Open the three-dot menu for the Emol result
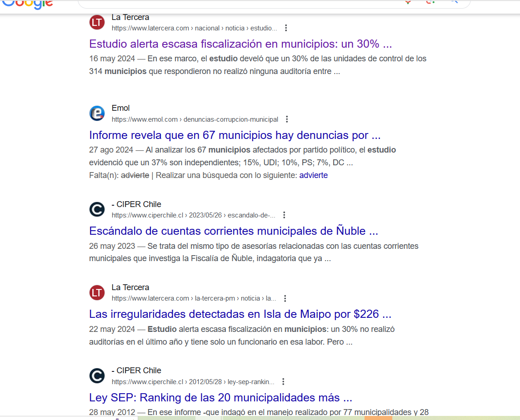The image size is (520, 420). pos(287,119)
